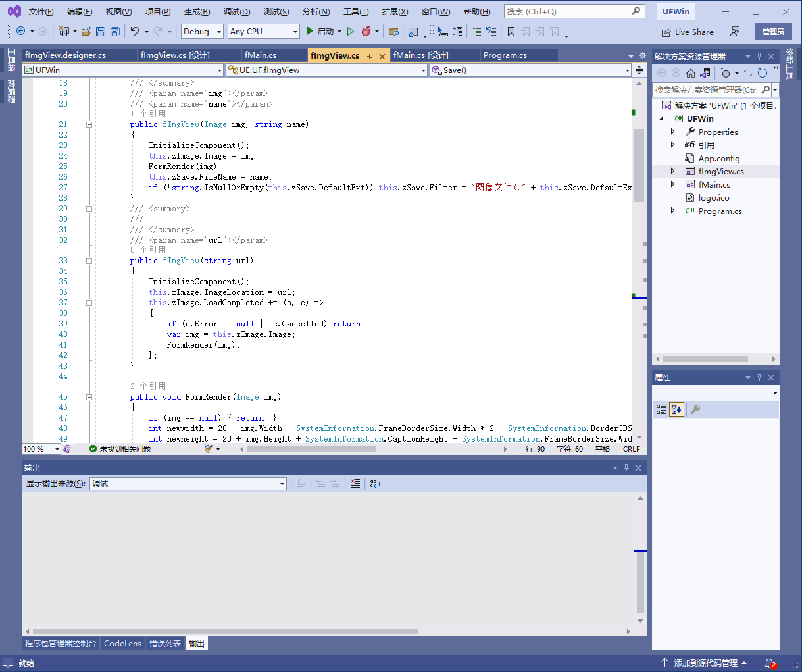Click the Save All icon
The width and height of the screenshot is (802, 672).
coord(115,31)
